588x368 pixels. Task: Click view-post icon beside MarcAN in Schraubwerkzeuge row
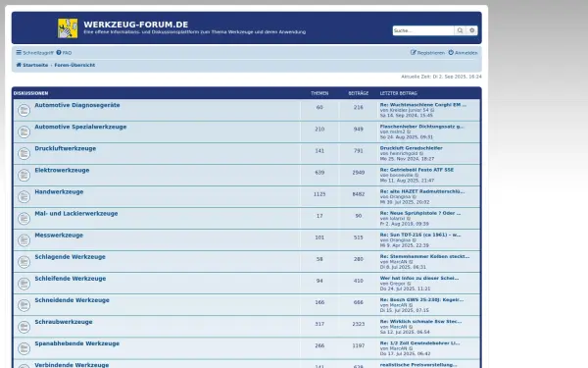(411, 327)
